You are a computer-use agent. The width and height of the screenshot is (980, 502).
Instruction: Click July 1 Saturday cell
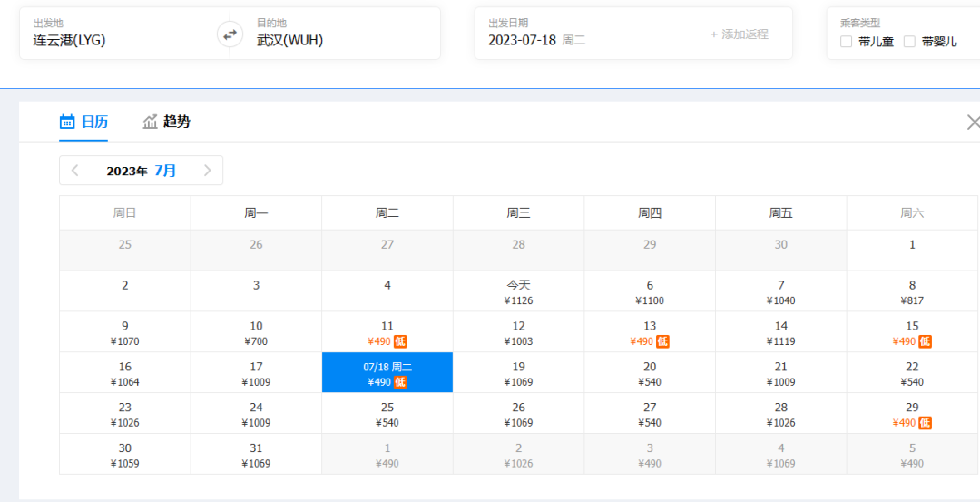913,250
